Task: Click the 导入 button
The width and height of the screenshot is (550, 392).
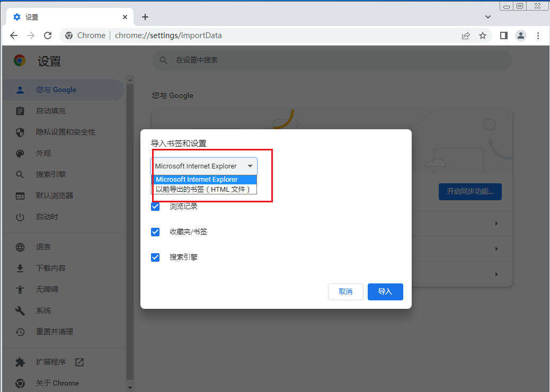Action: click(x=385, y=292)
